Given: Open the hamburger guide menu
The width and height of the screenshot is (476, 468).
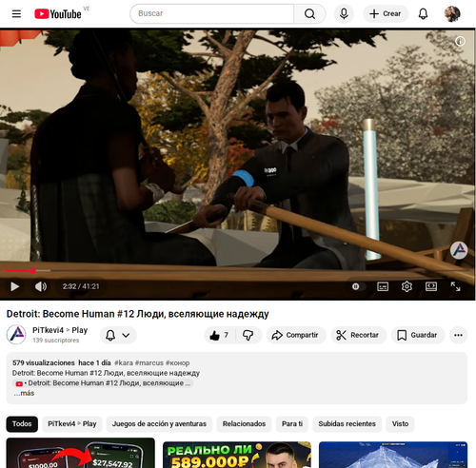Looking at the screenshot, I should (16, 13).
